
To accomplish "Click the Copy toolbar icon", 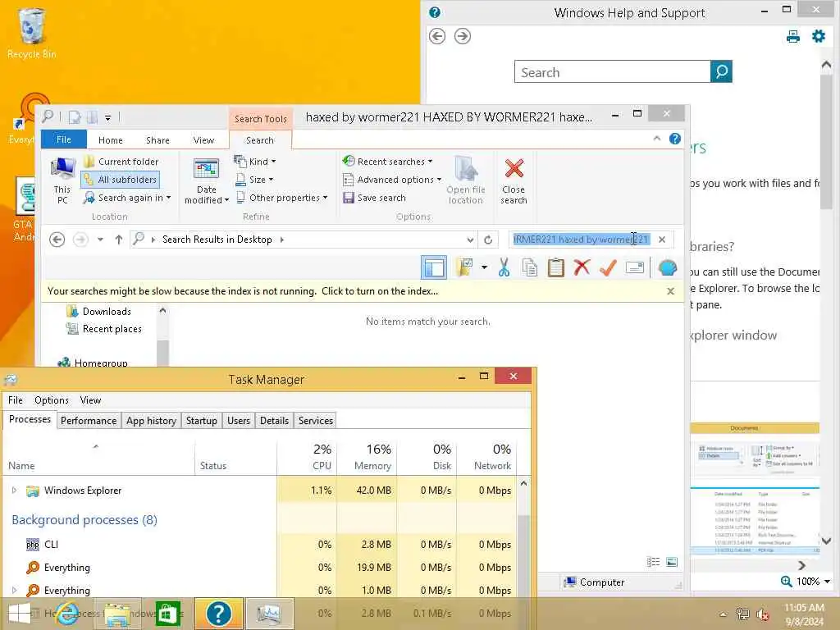I will tap(529, 267).
